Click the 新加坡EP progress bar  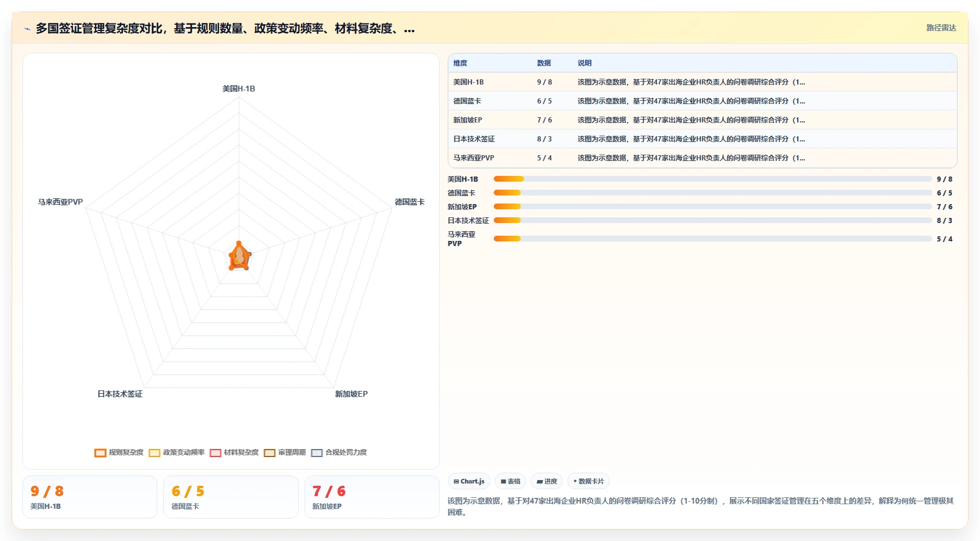pyautogui.click(x=713, y=206)
